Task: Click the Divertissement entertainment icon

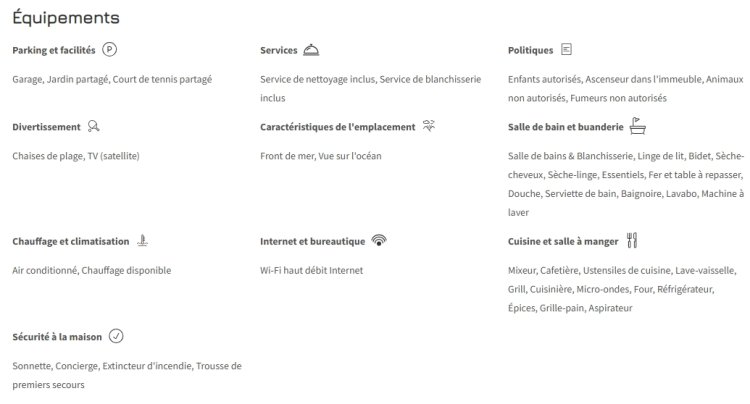Action: [93, 126]
